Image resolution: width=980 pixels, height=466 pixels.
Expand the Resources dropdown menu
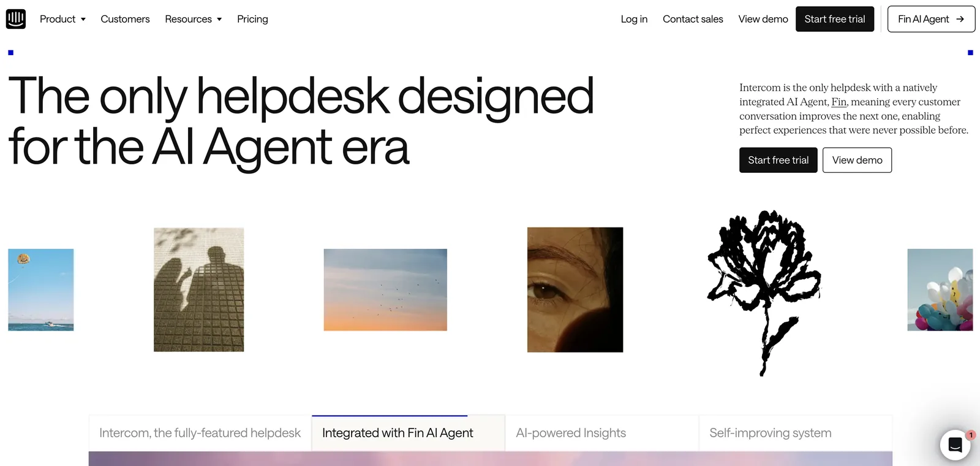193,19
